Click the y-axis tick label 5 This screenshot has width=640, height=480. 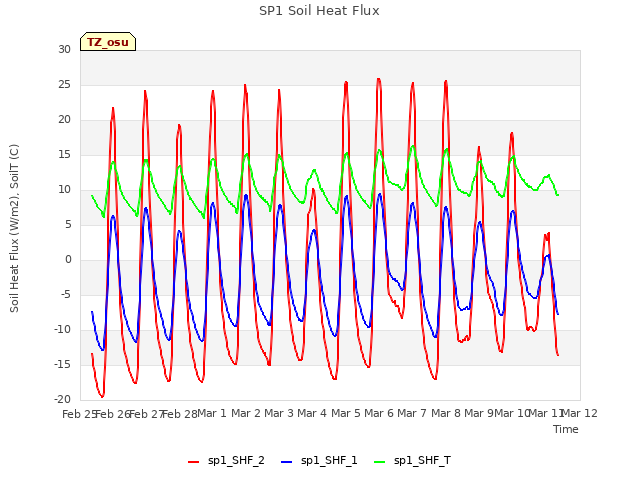coord(68,224)
